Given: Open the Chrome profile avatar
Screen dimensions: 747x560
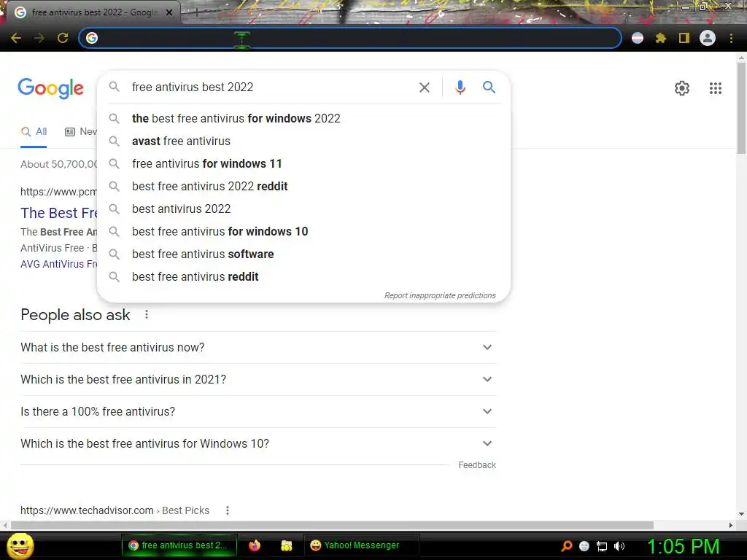Looking at the screenshot, I should [708, 38].
